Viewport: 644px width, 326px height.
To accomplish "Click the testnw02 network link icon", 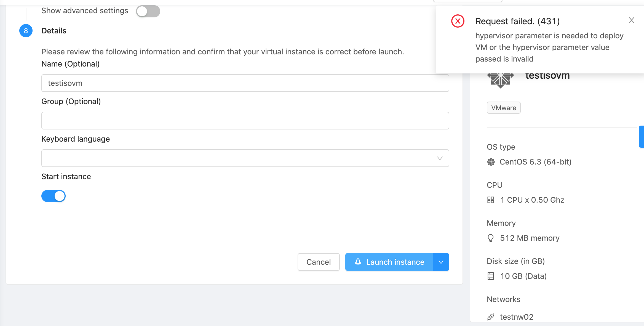I will coord(491,317).
